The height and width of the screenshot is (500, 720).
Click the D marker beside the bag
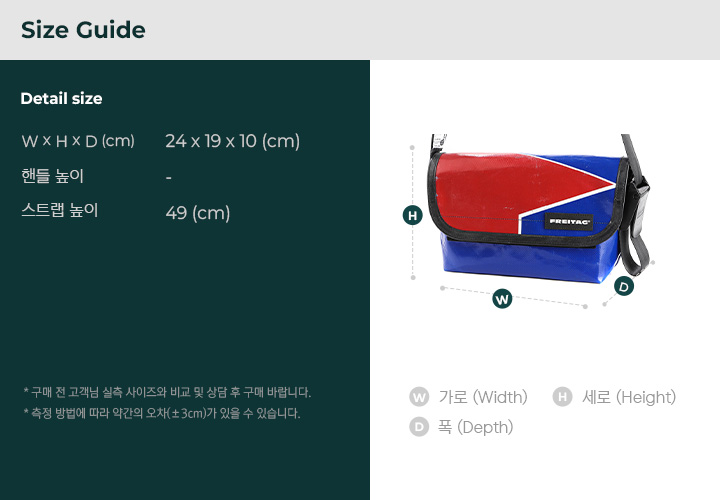pos(624,287)
